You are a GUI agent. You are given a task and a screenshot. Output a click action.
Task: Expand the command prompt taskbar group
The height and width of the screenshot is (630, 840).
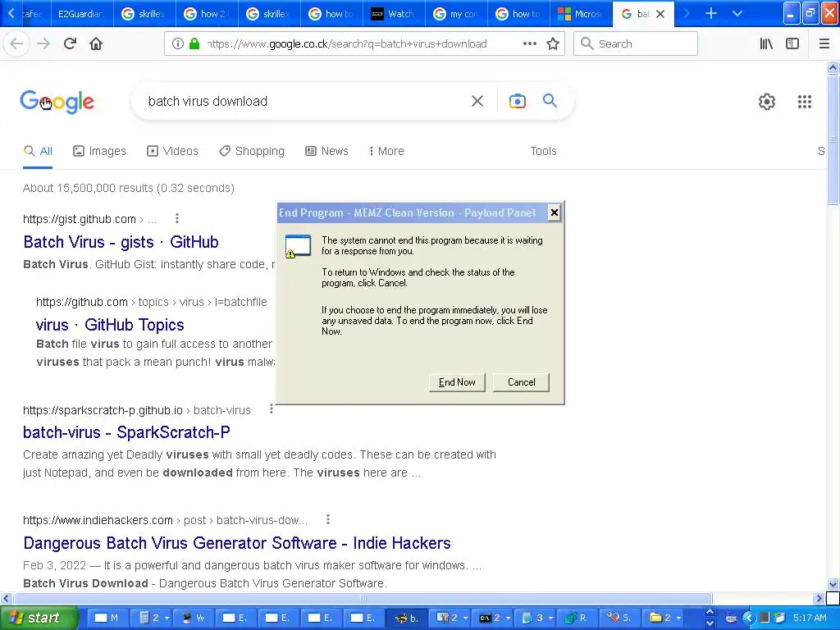pos(494,619)
